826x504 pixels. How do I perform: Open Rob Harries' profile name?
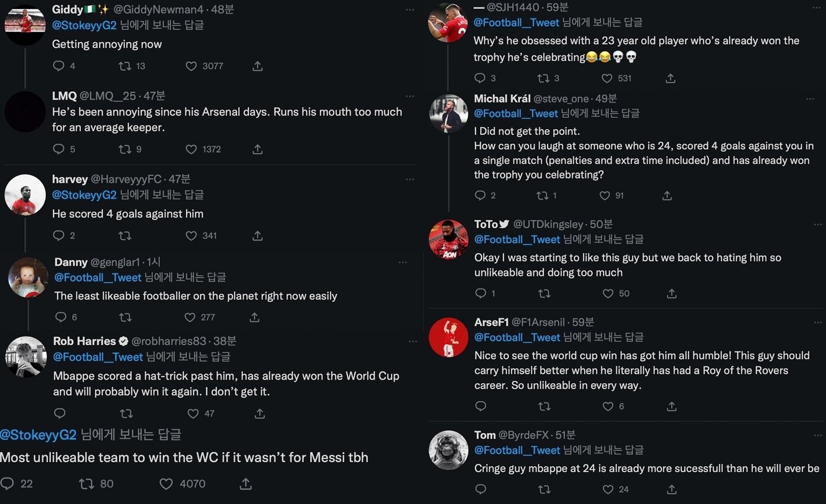(x=84, y=341)
